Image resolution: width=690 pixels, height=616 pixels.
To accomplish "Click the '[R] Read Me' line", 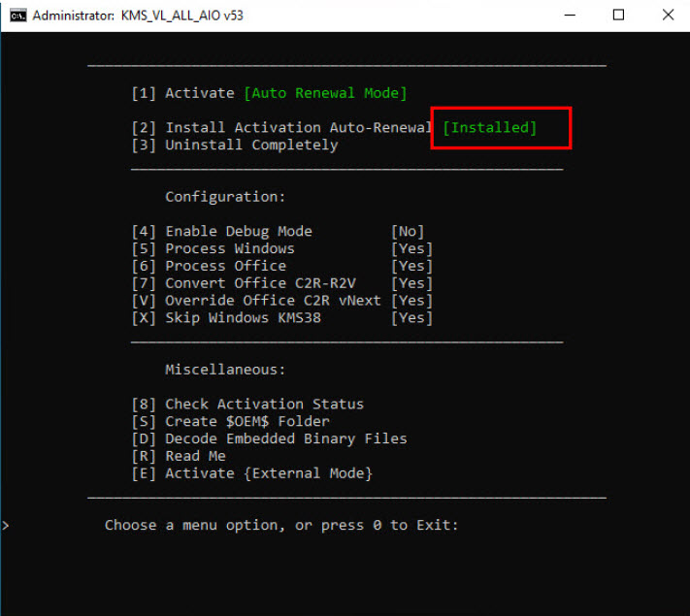I will (x=179, y=456).
